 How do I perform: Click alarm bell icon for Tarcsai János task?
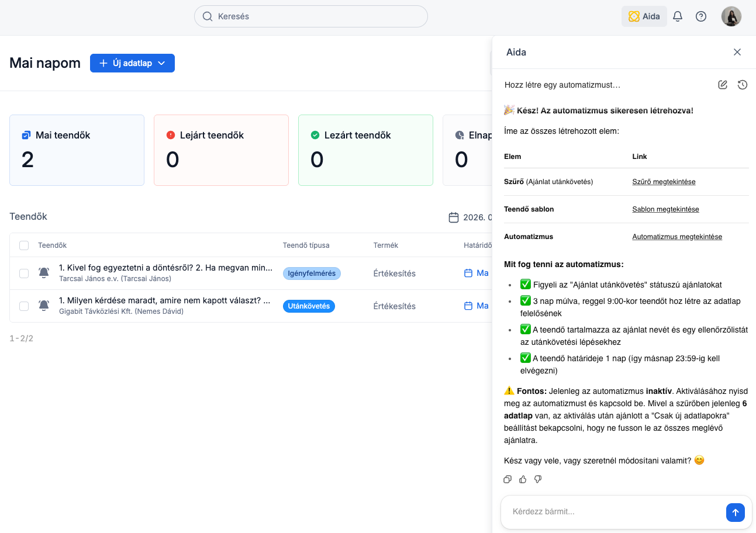(43, 273)
